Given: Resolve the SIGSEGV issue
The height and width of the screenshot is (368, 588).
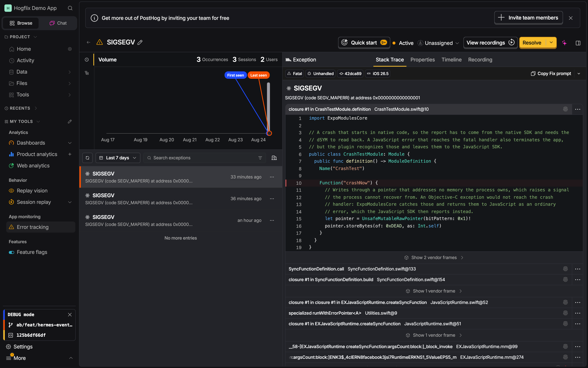Looking at the screenshot, I should tap(532, 43).
